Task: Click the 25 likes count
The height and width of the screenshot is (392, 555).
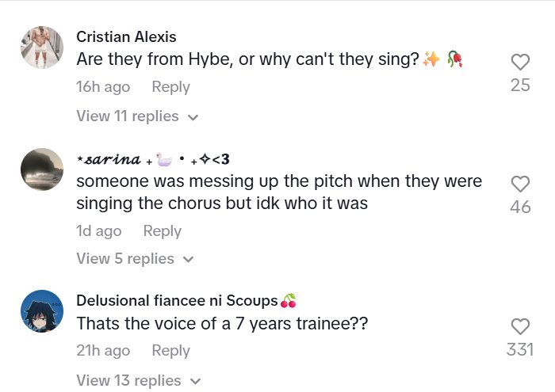Action: coord(520,85)
